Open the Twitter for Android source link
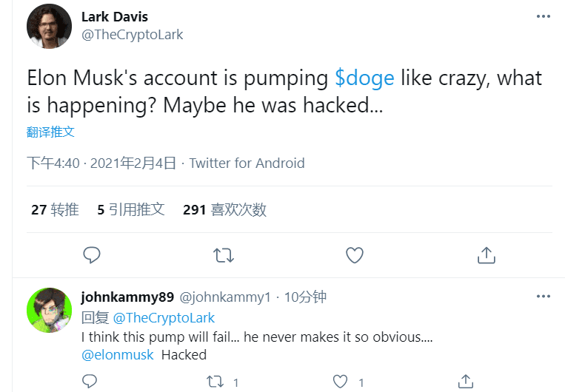565x392 pixels. [x=247, y=163]
